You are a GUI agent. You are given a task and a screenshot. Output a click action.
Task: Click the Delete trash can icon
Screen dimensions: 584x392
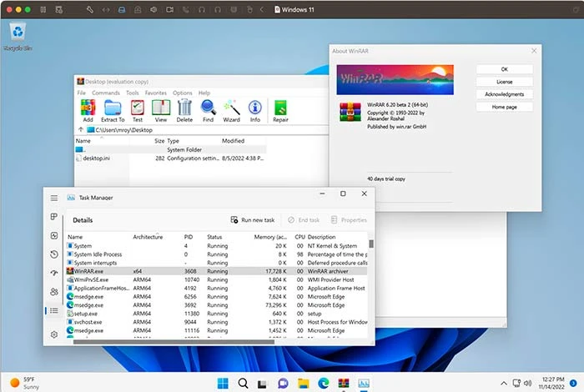(x=184, y=111)
